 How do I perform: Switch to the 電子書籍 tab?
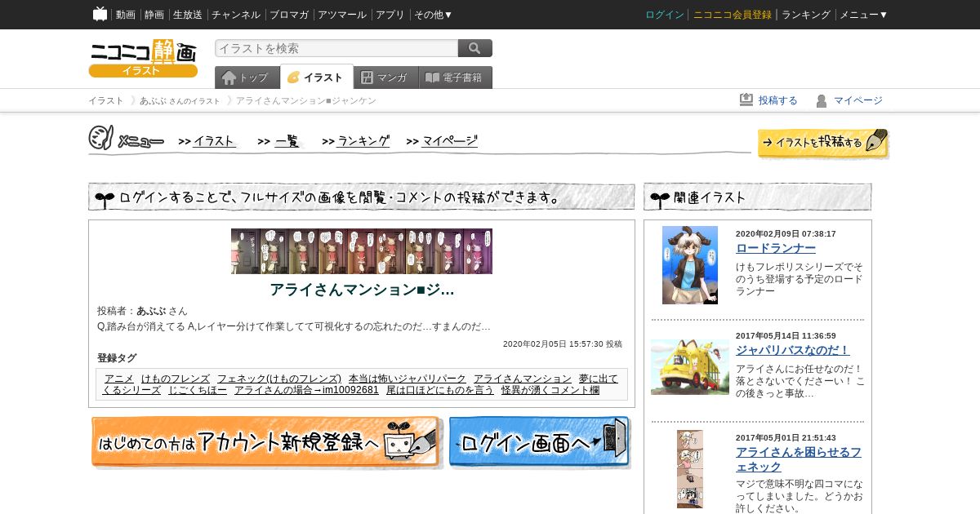[x=456, y=78]
